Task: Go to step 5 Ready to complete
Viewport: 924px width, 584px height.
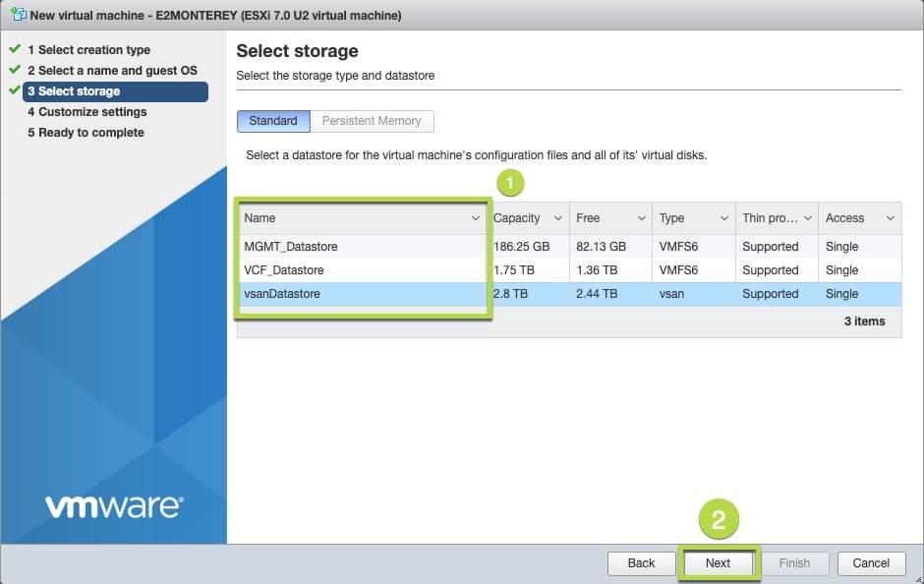Action: (87, 133)
